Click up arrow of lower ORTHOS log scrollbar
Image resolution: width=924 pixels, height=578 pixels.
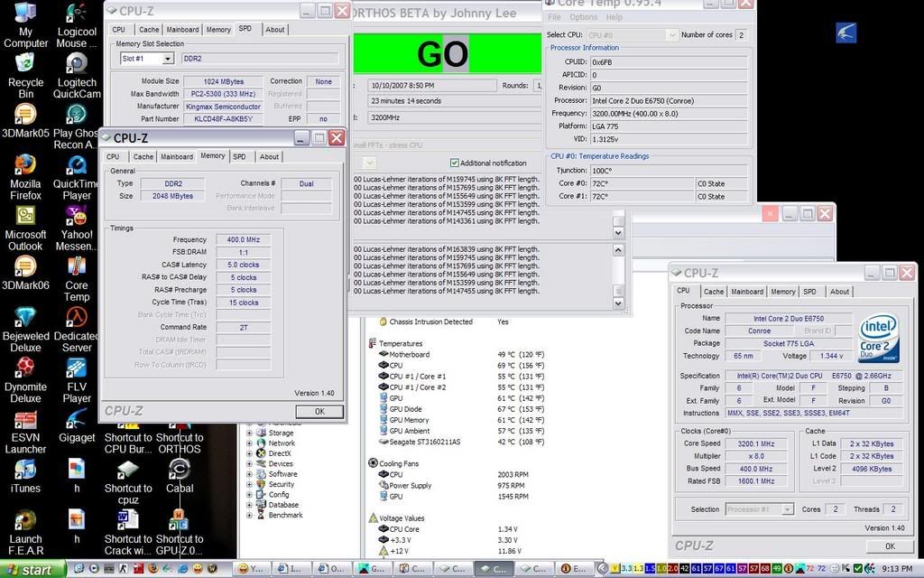pos(618,250)
